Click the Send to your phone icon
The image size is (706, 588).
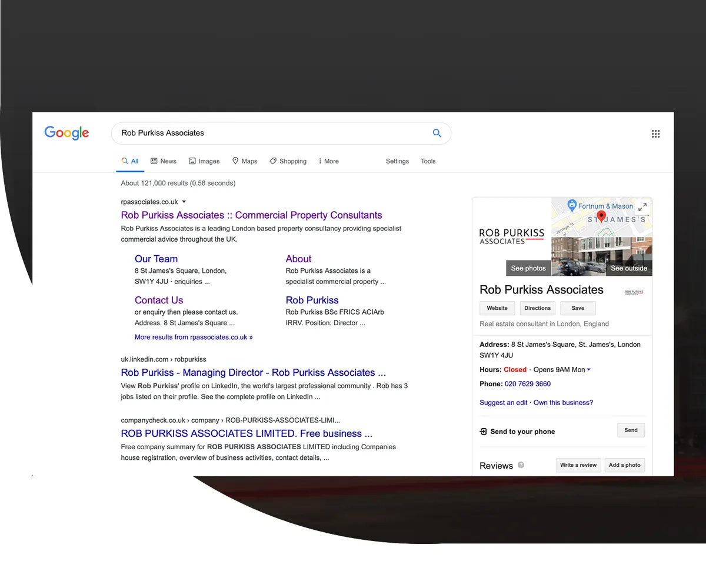click(x=484, y=432)
